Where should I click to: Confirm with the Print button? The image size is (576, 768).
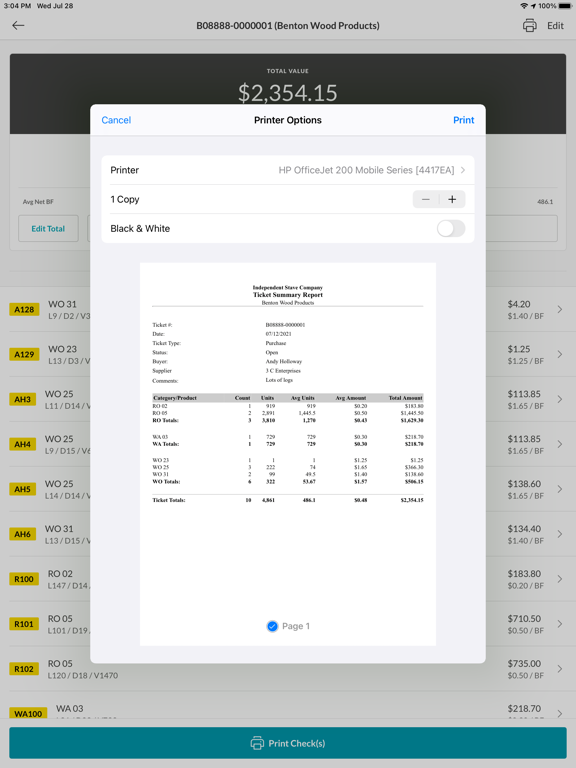tap(463, 120)
